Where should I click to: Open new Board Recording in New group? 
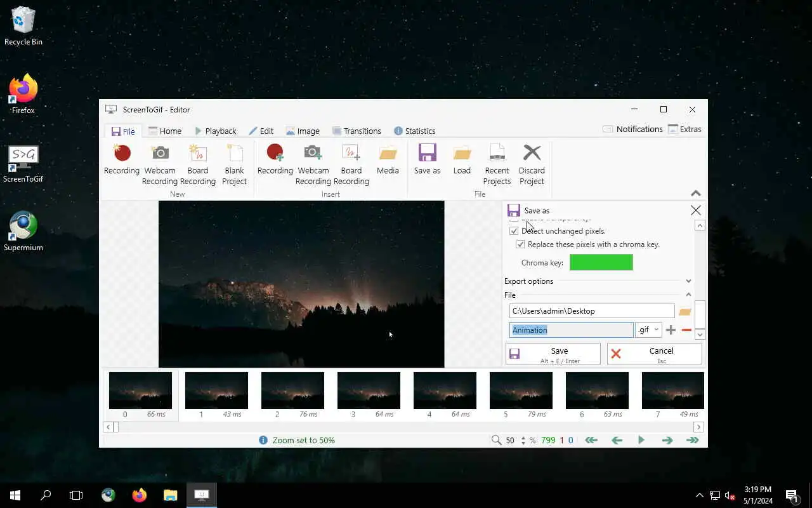tap(198, 164)
